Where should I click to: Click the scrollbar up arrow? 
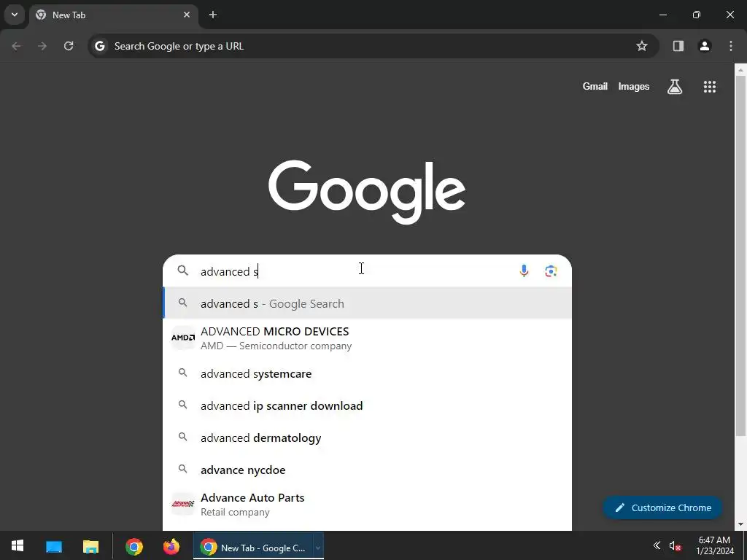pos(740,70)
